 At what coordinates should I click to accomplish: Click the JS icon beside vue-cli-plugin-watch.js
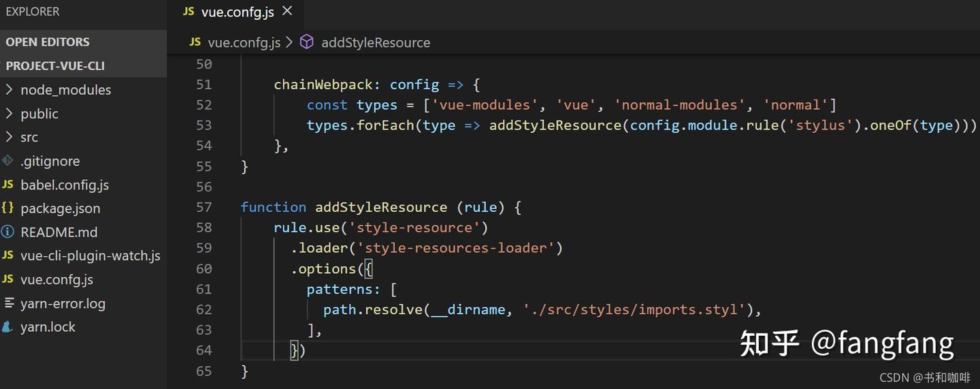(x=7, y=255)
